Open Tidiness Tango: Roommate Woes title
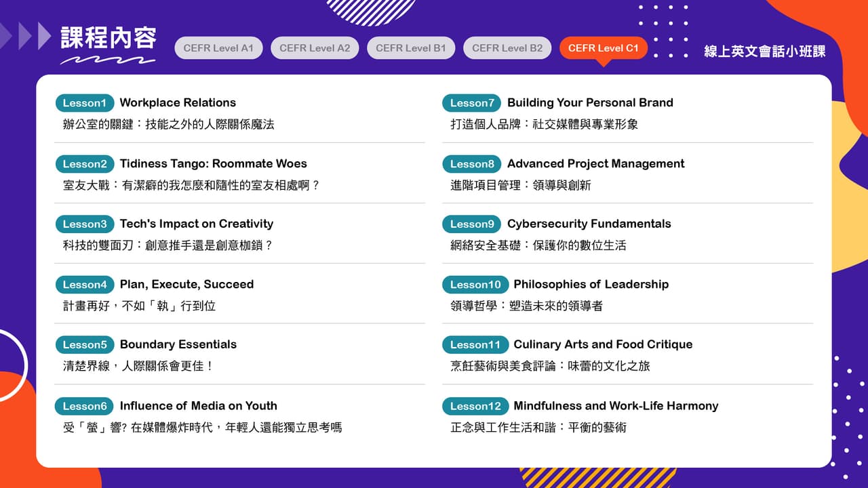Image resolution: width=868 pixels, height=488 pixels. point(213,164)
